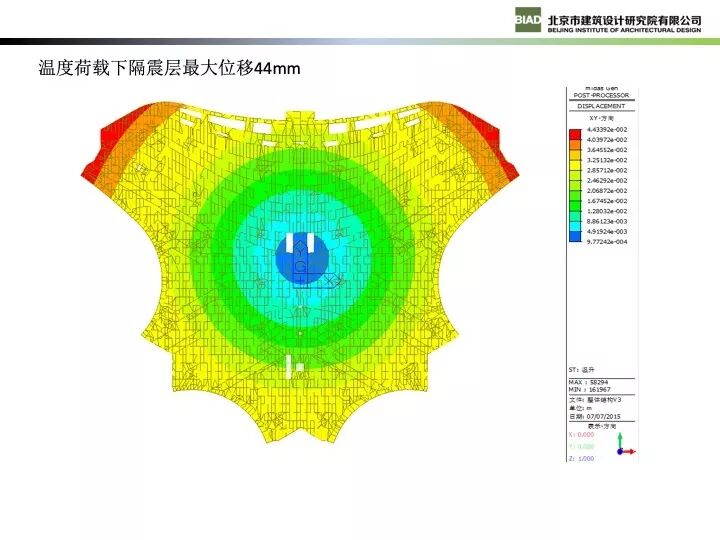Click the 'X: 0.000' view direction value
The height and width of the screenshot is (540, 720).
coord(581,434)
